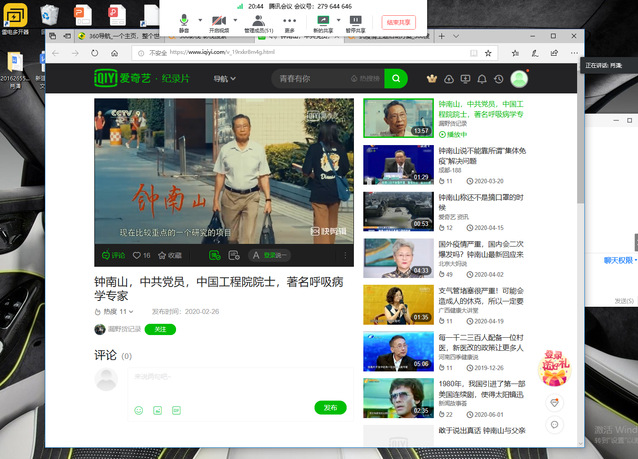
Task: Open the meeting More (更多) menu
Action: coord(290,20)
